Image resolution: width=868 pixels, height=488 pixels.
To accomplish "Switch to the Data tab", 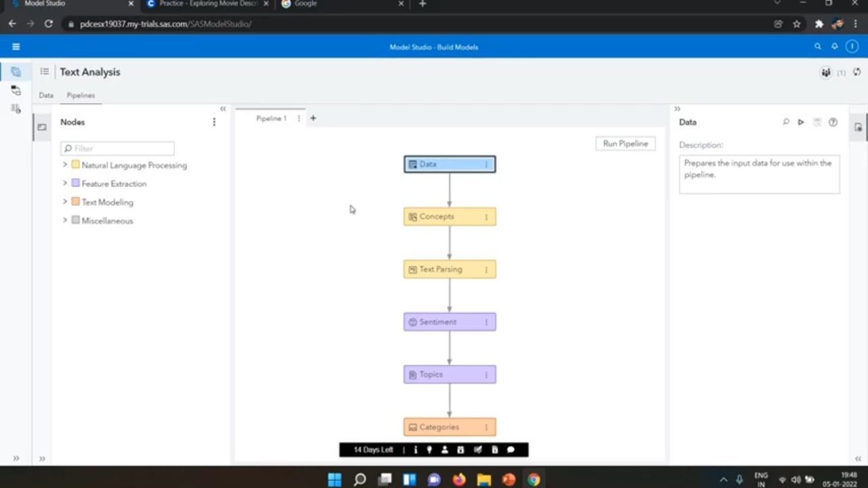I will click(x=46, y=96).
